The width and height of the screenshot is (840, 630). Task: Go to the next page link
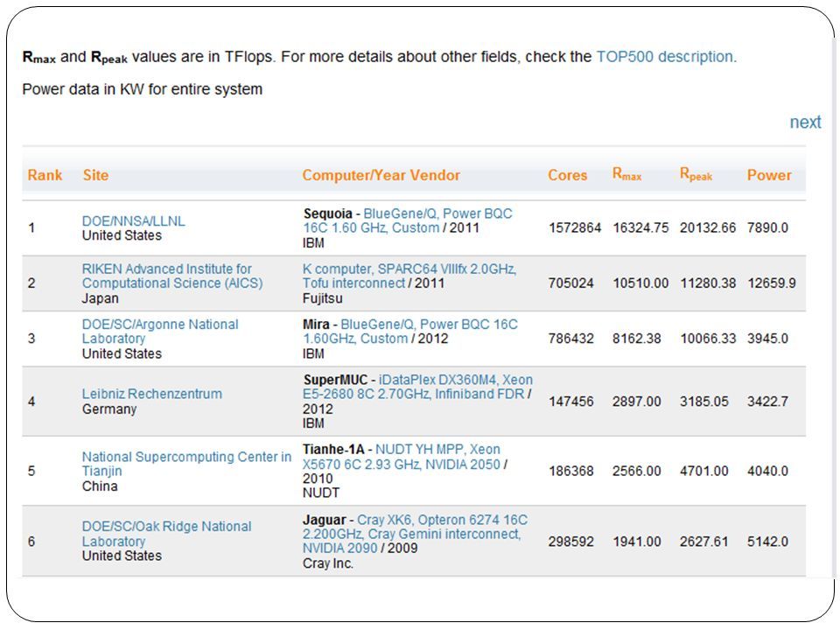[805, 122]
